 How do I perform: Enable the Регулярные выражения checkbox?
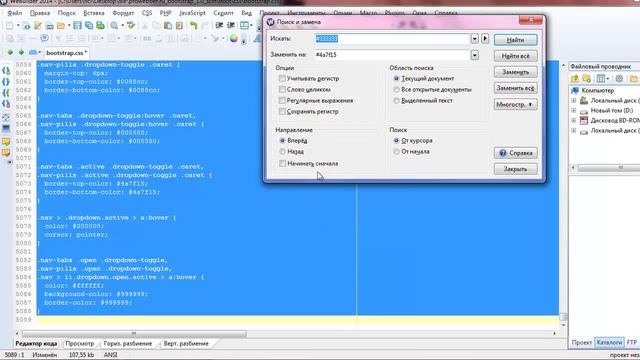[x=282, y=100]
